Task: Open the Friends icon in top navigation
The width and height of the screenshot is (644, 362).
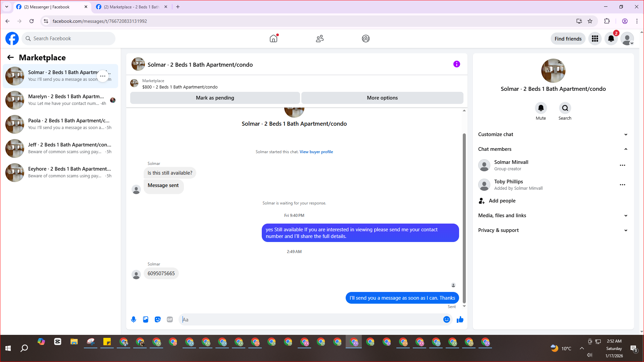Action: pyautogui.click(x=320, y=39)
